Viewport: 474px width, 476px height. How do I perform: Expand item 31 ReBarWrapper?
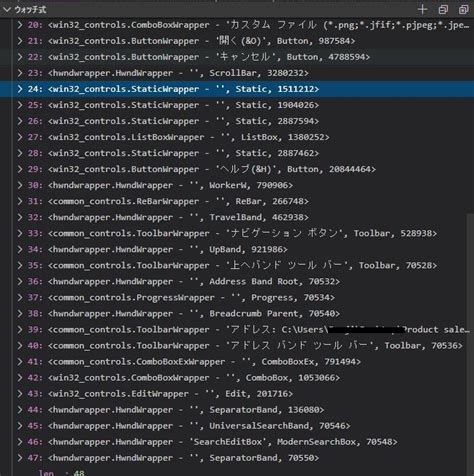tap(20, 201)
